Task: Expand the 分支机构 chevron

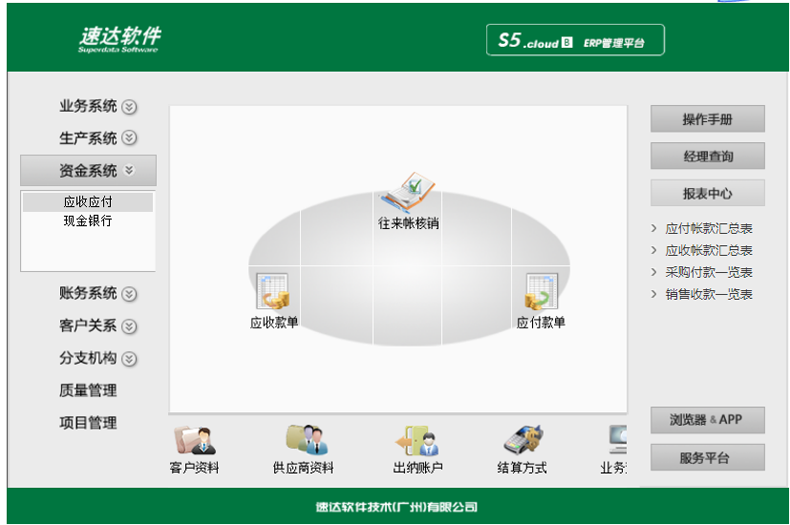Action: click(129, 359)
